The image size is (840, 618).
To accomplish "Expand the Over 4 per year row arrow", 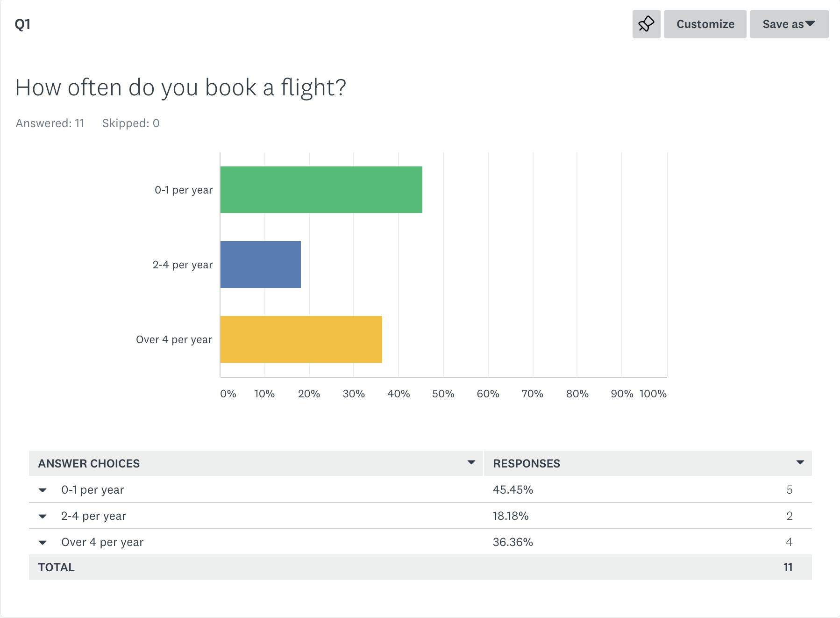I will (x=43, y=543).
